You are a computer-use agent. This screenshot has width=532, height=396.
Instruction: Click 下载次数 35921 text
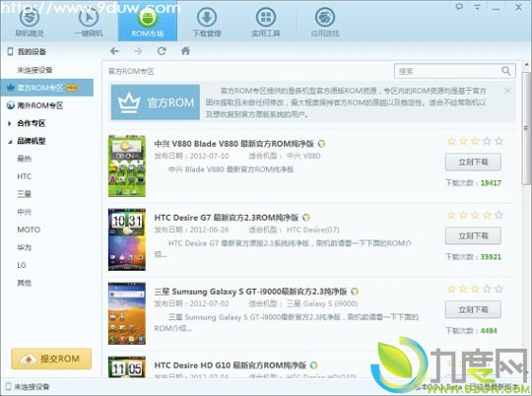(x=473, y=256)
